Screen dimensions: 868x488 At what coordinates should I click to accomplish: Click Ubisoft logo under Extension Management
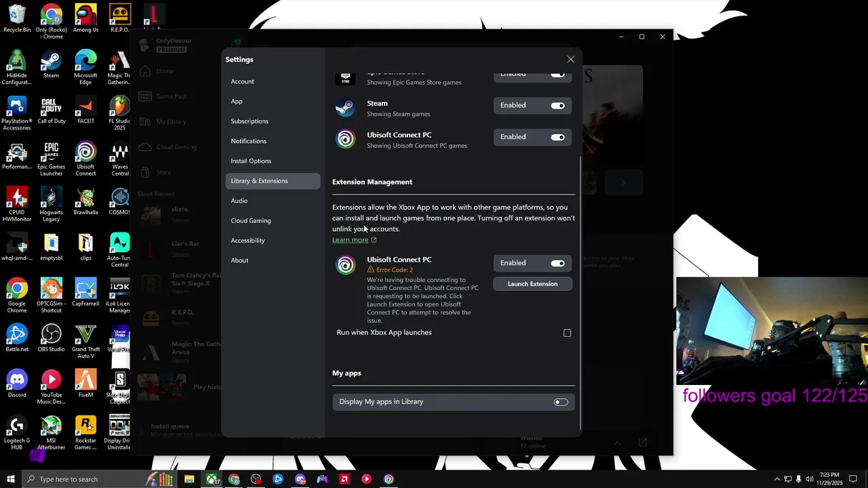[x=345, y=264]
